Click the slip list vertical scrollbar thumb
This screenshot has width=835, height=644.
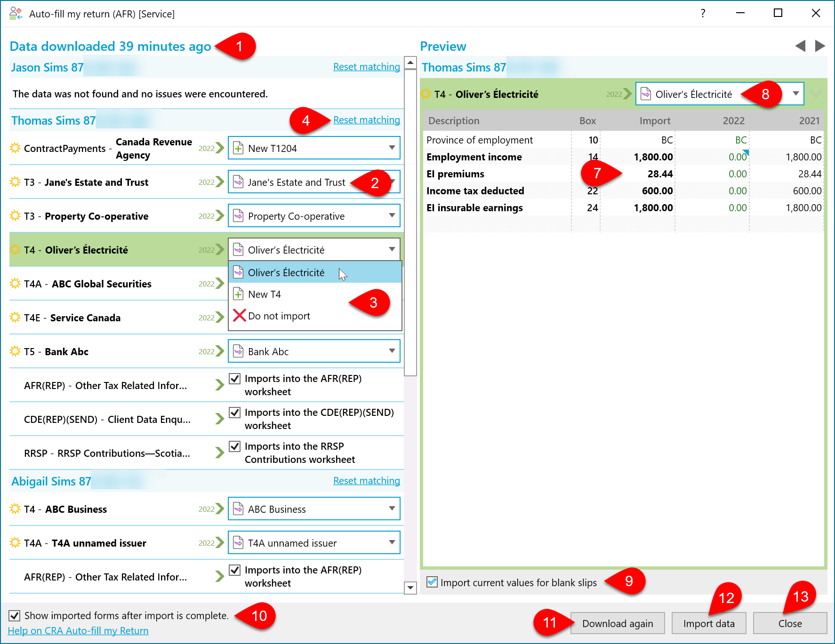click(x=410, y=223)
